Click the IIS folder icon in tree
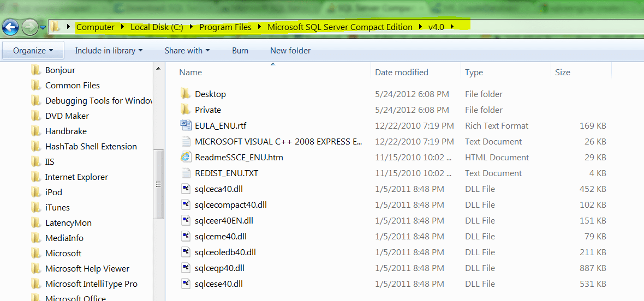The width and height of the screenshot is (644, 301). coord(36,161)
